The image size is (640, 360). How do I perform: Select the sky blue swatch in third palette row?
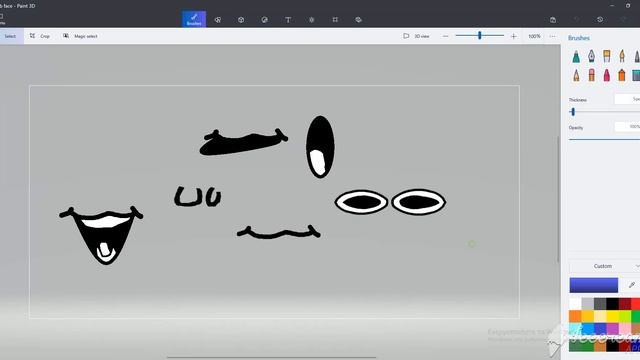pos(587,328)
